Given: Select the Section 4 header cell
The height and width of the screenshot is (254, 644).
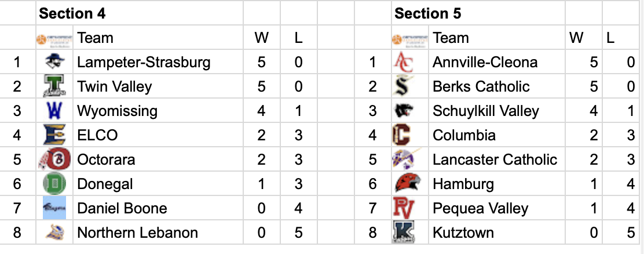Looking at the screenshot, I should click(139, 13).
